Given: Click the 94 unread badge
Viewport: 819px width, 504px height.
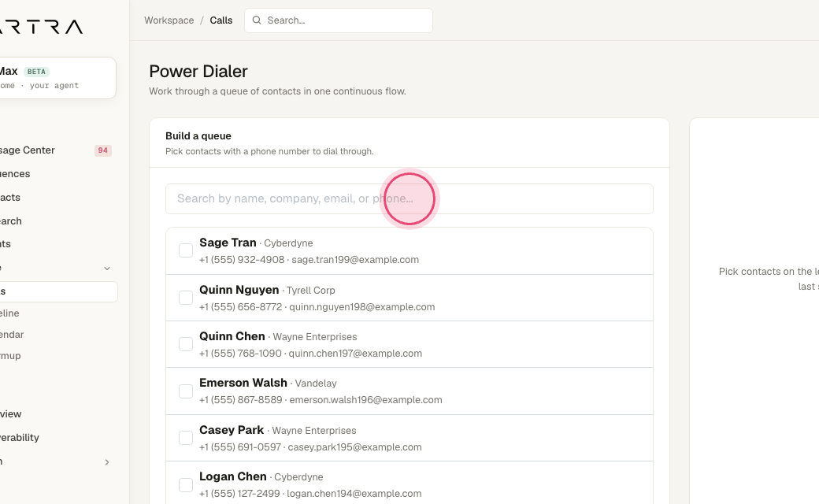Looking at the screenshot, I should [x=103, y=150].
